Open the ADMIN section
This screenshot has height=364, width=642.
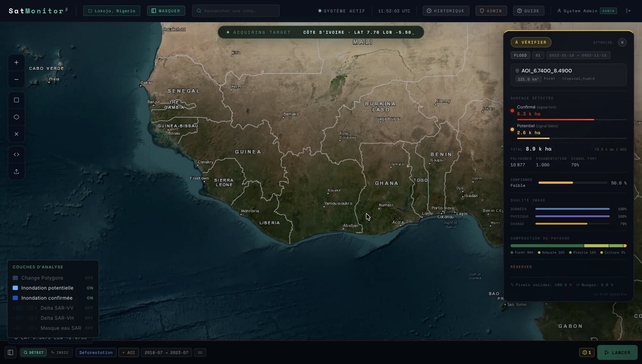tap(491, 11)
